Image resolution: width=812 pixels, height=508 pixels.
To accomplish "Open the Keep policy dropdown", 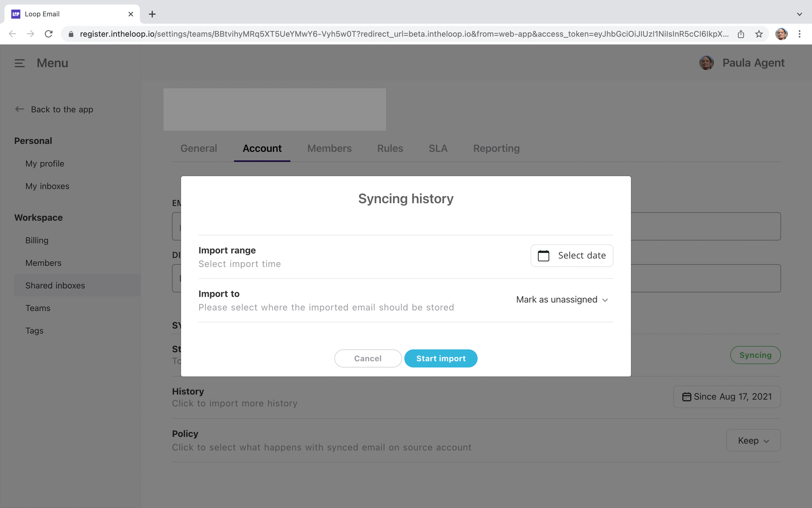I will (753, 440).
